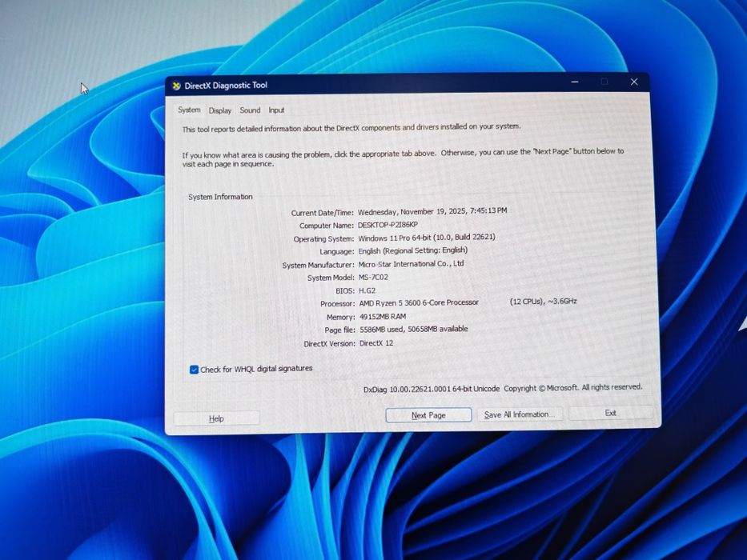
Task: Click page file 5586MB used value
Action: [x=414, y=329]
